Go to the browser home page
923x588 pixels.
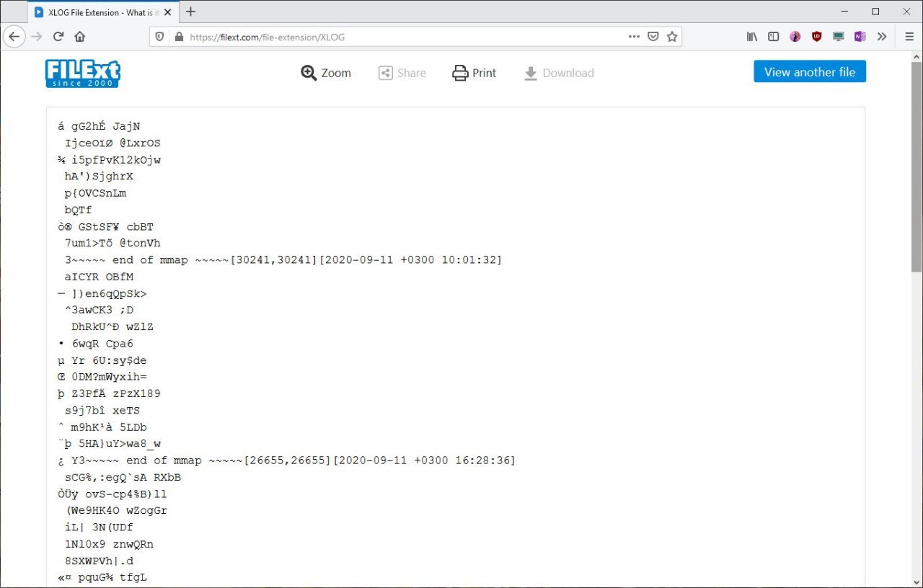pos(80,37)
